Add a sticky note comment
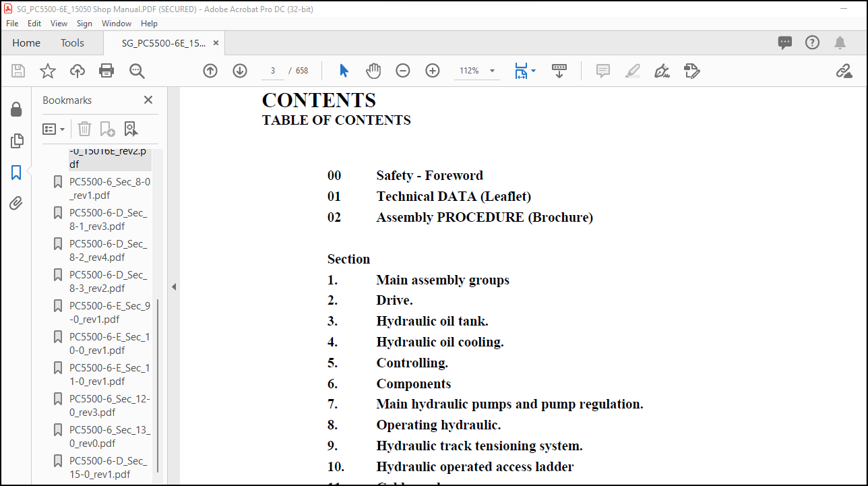 click(x=603, y=71)
